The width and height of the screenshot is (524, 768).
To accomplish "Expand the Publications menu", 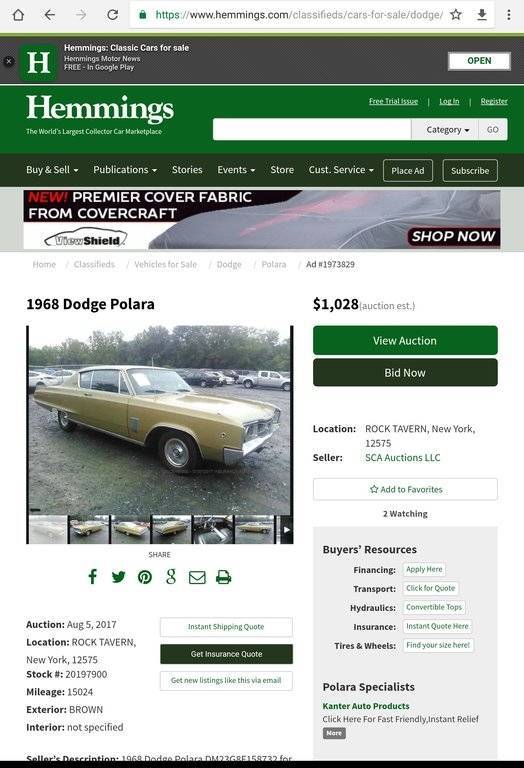I will [125, 170].
